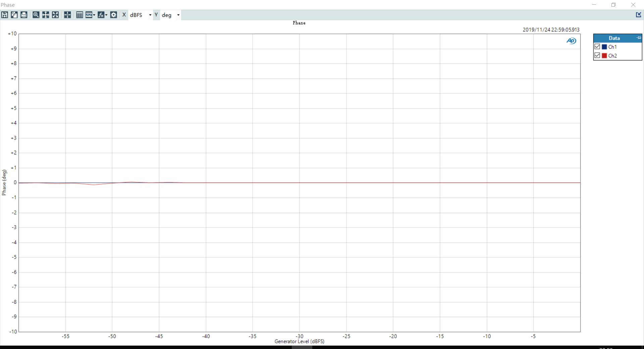Click the fit-to-view expand arrows icon

point(55,15)
